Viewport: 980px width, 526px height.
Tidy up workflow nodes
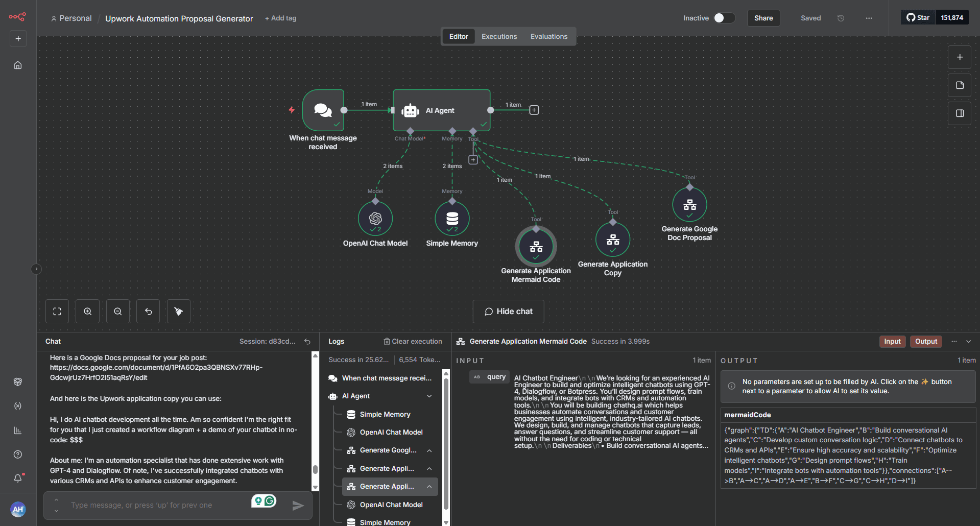[179, 312]
